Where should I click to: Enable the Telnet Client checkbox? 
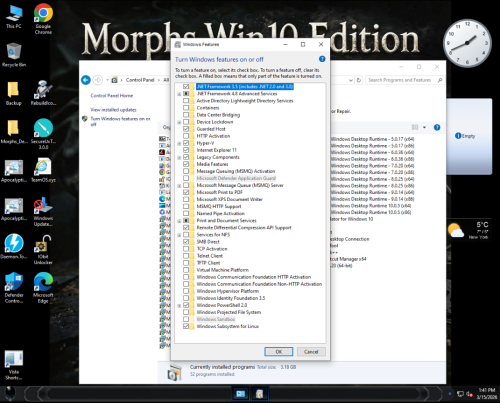[x=186, y=256]
